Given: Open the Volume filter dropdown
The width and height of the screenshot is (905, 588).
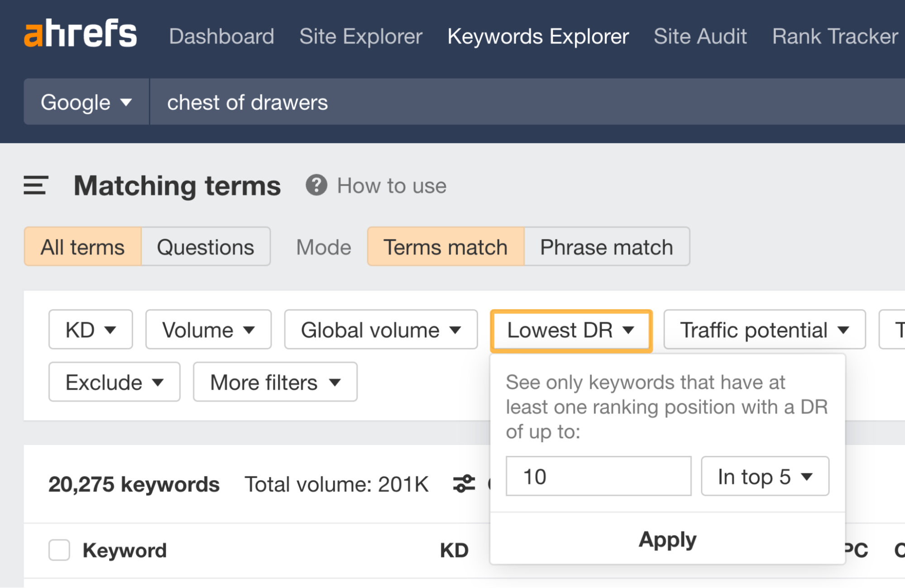Looking at the screenshot, I should [208, 330].
